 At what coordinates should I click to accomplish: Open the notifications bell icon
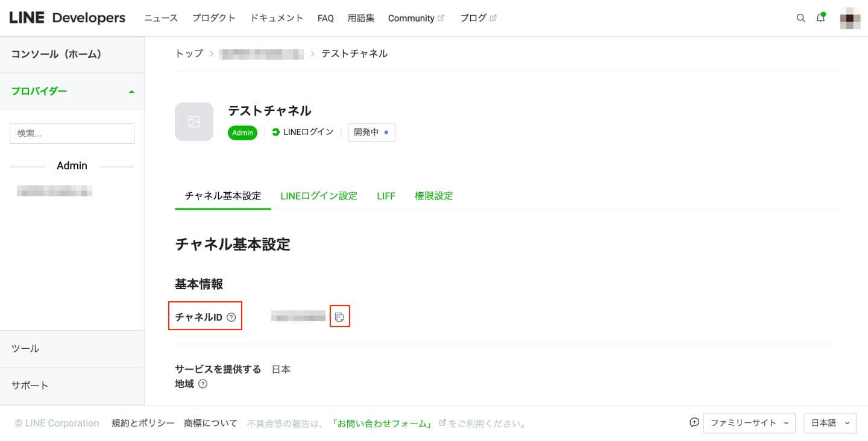pos(821,17)
